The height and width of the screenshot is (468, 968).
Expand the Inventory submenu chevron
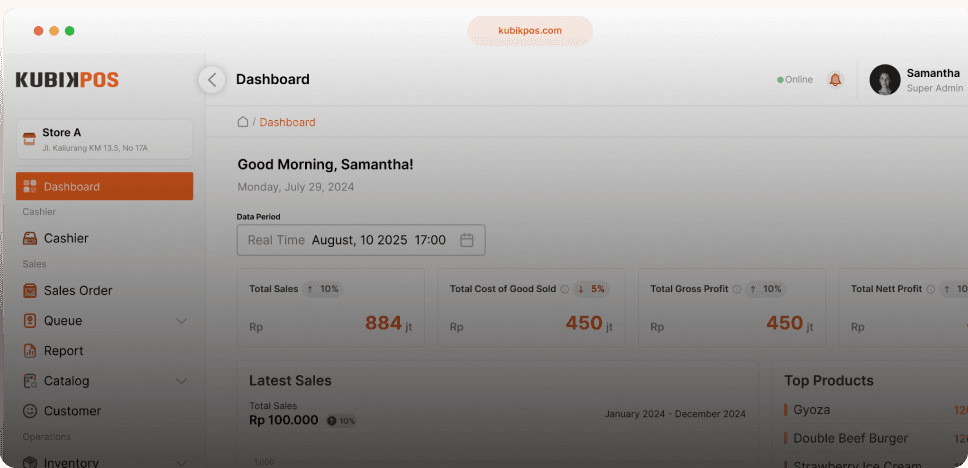point(181,462)
